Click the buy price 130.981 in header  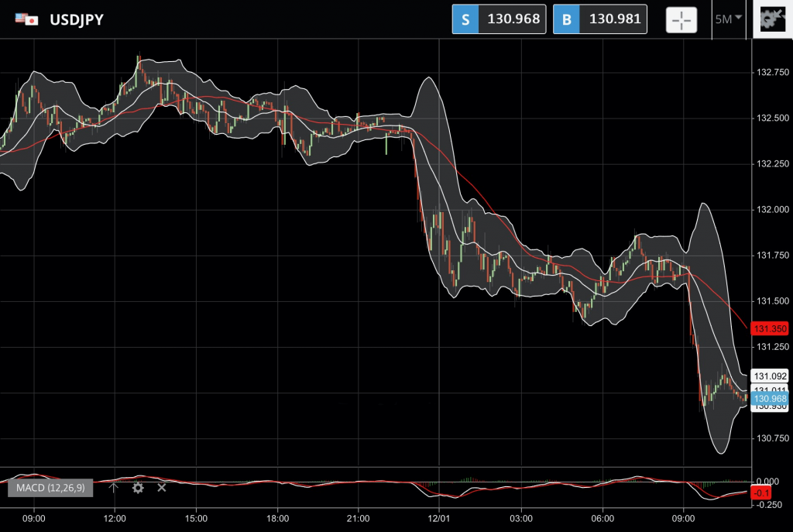tap(614, 19)
